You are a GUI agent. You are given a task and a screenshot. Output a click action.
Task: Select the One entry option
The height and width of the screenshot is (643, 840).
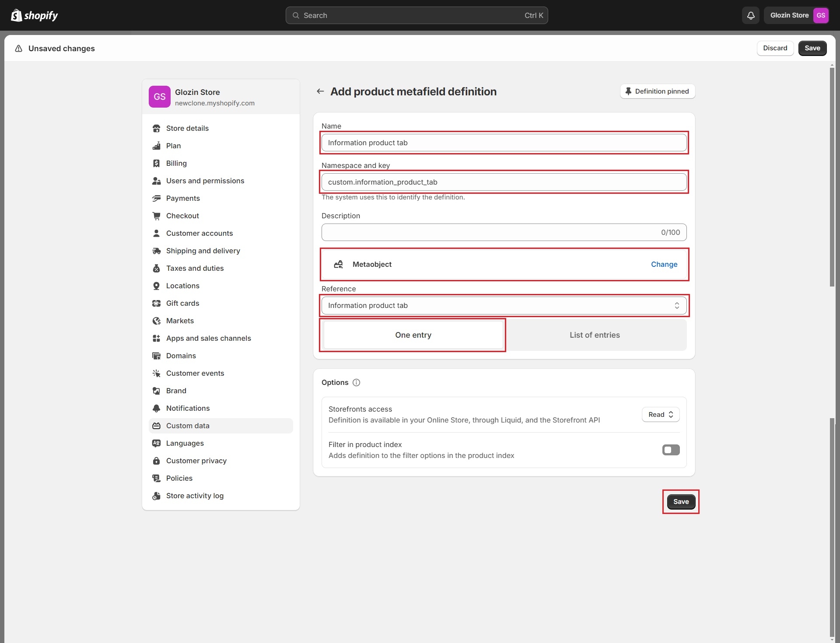413,335
